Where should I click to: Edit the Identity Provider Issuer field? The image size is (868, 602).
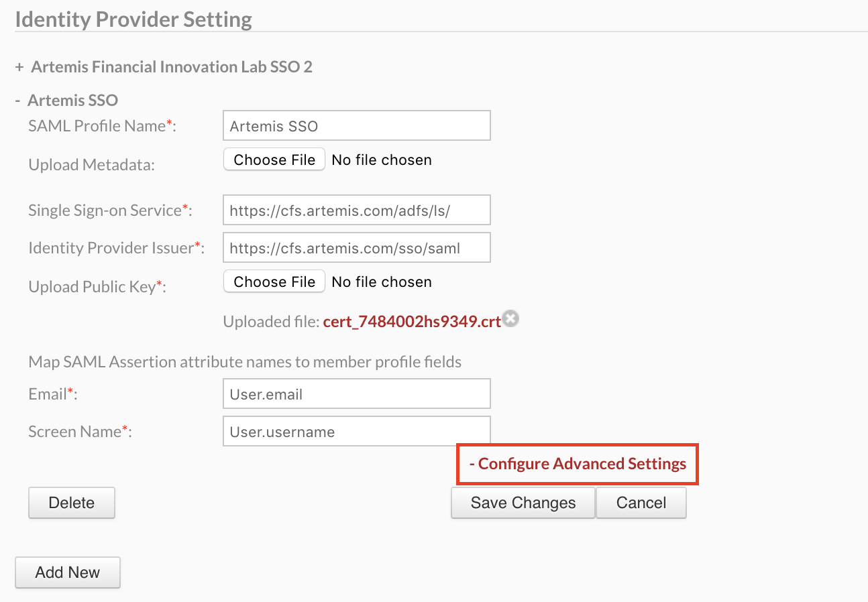pyautogui.click(x=356, y=247)
